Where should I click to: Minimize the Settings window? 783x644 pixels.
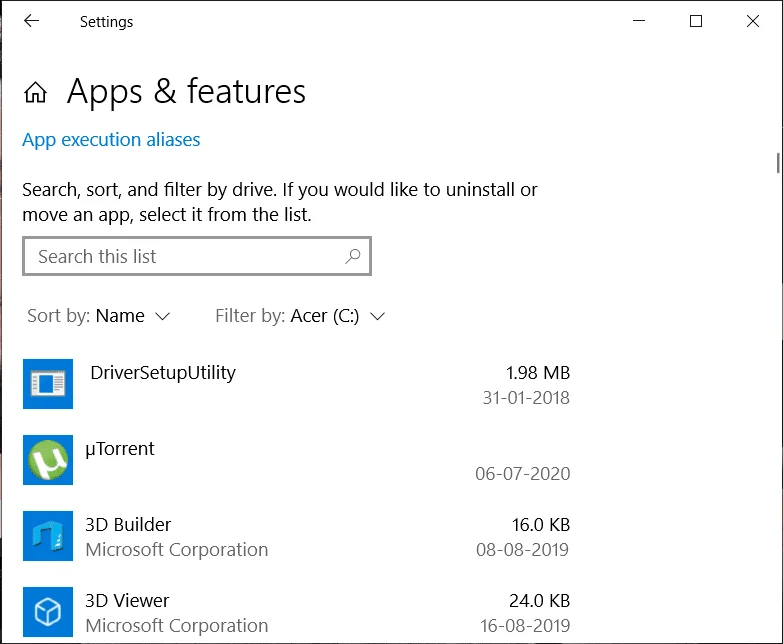(639, 21)
